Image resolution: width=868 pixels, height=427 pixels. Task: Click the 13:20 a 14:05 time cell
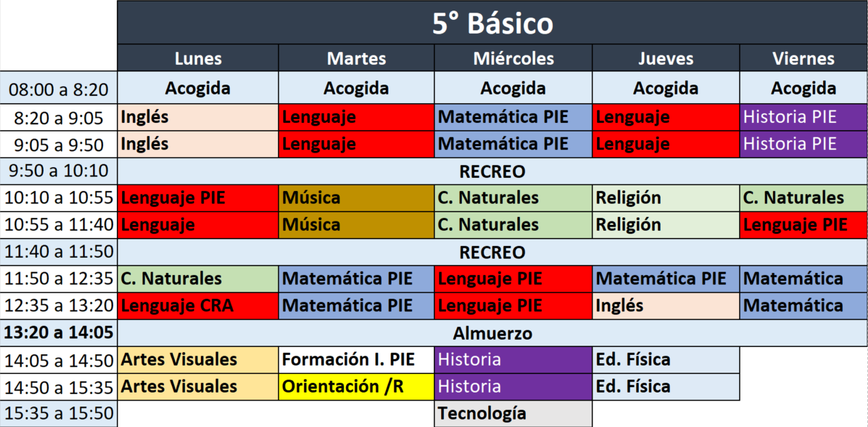coord(59,333)
